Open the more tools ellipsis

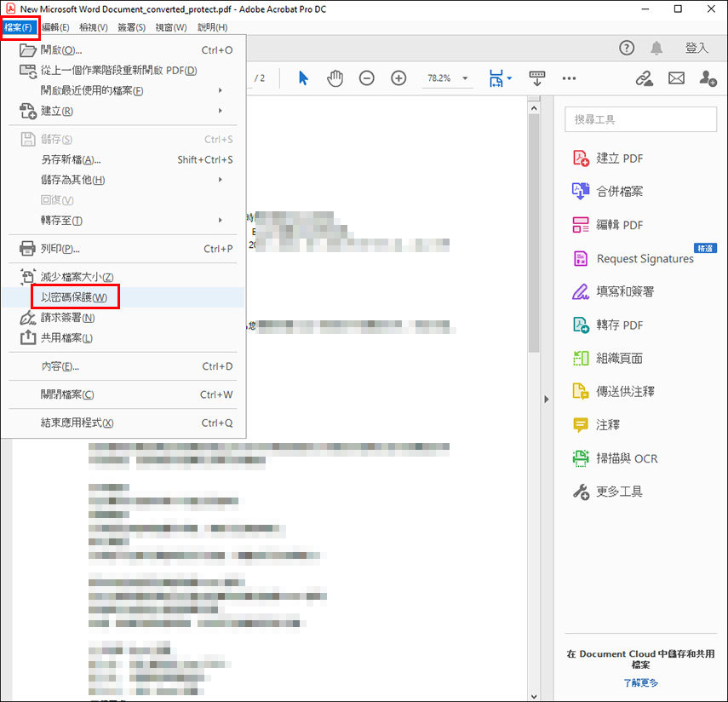coord(569,78)
